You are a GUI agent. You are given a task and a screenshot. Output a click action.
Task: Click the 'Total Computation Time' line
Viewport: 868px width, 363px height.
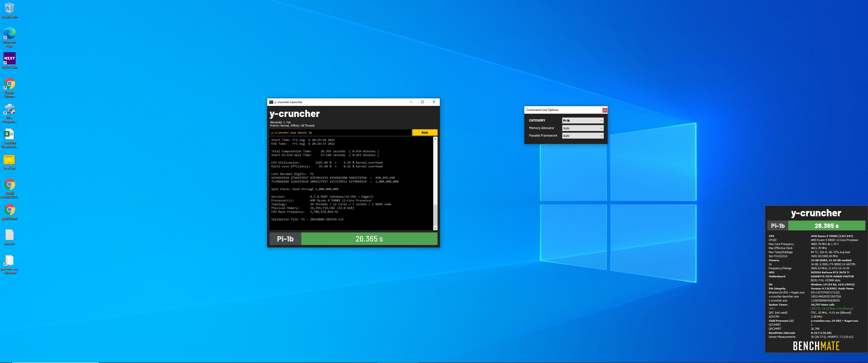325,152
